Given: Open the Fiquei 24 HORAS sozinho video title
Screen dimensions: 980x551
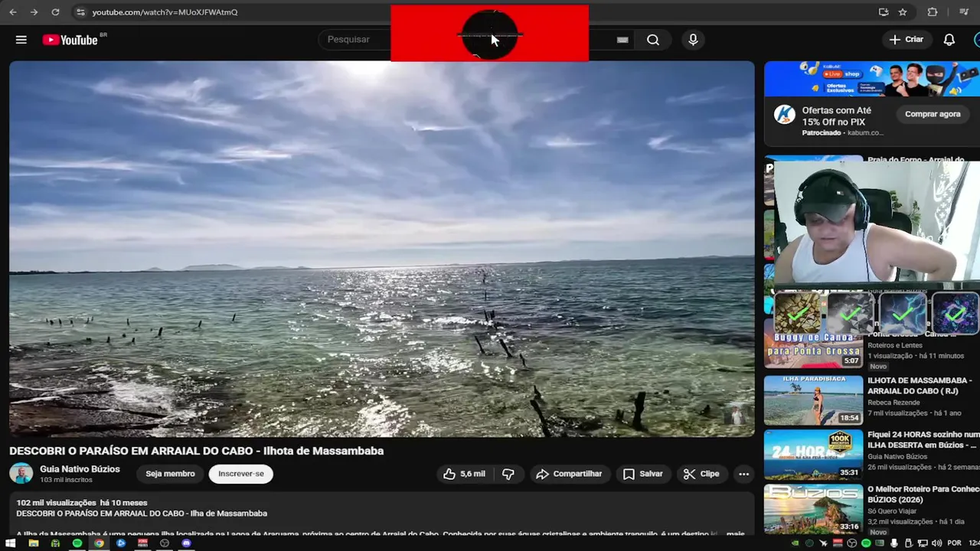Looking at the screenshot, I should tap(923, 440).
